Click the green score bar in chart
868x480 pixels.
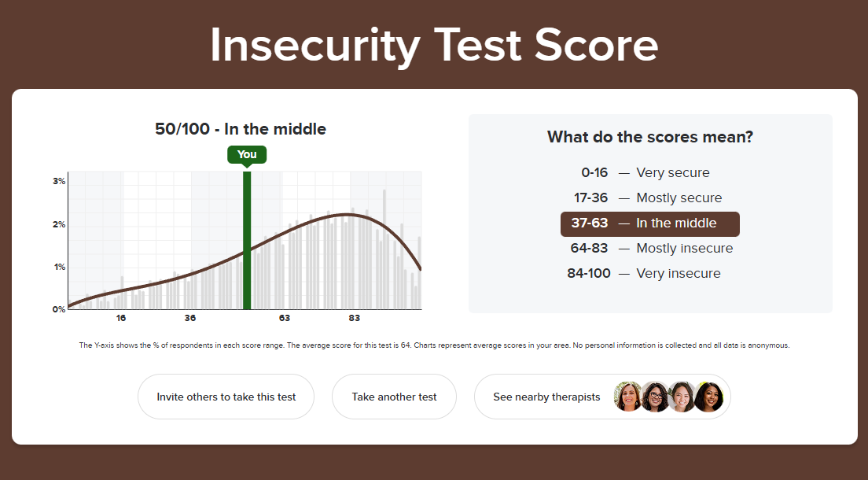[x=247, y=244]
